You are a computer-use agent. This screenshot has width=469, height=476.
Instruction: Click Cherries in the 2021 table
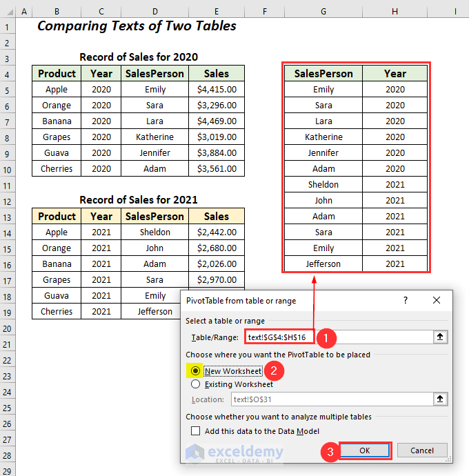(x=57, y=311)
